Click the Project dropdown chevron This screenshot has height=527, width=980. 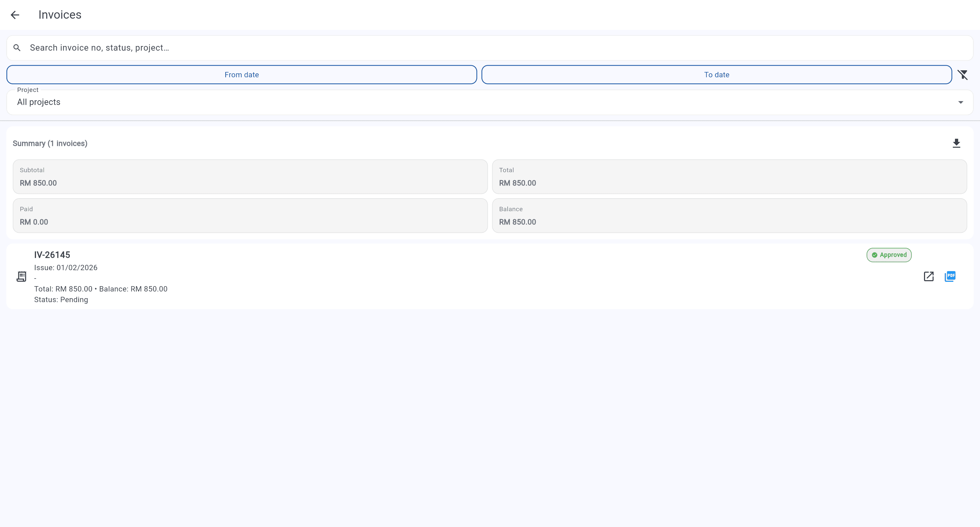961,102
